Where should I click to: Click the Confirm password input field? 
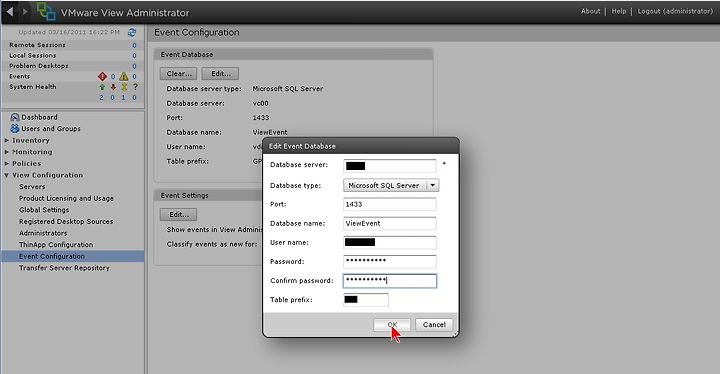click(389, 281)
